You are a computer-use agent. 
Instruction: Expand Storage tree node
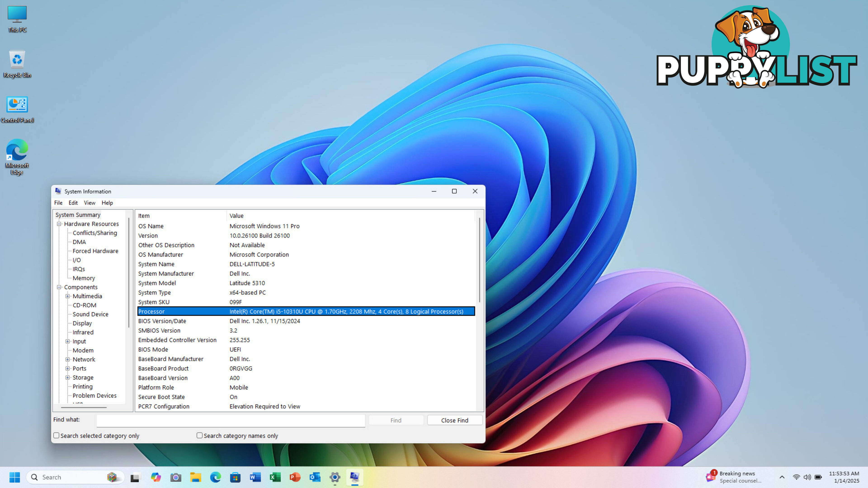(x=68, y=378)
